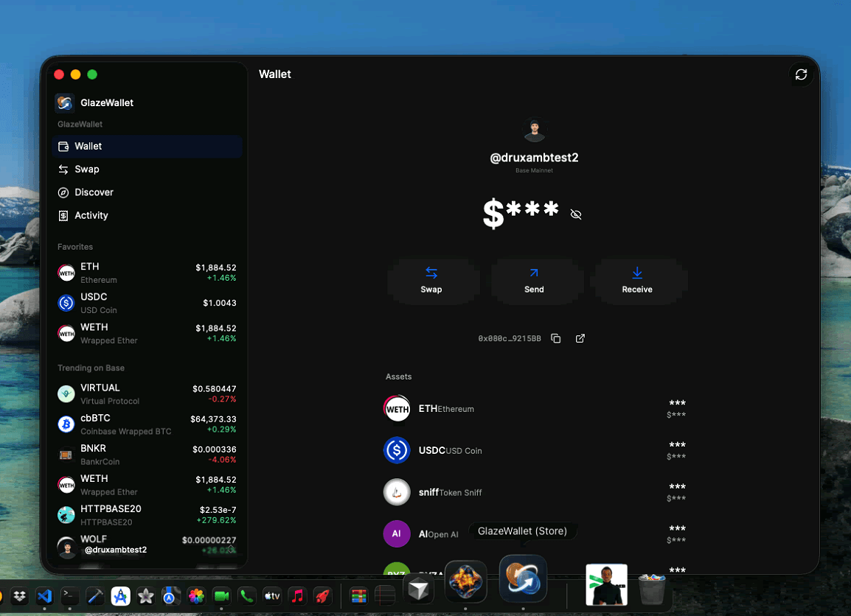Viewport: 851px width, 616px height.
Task: Click the cbBTC price $64,373.33
Action: click(x=213, y=419)
